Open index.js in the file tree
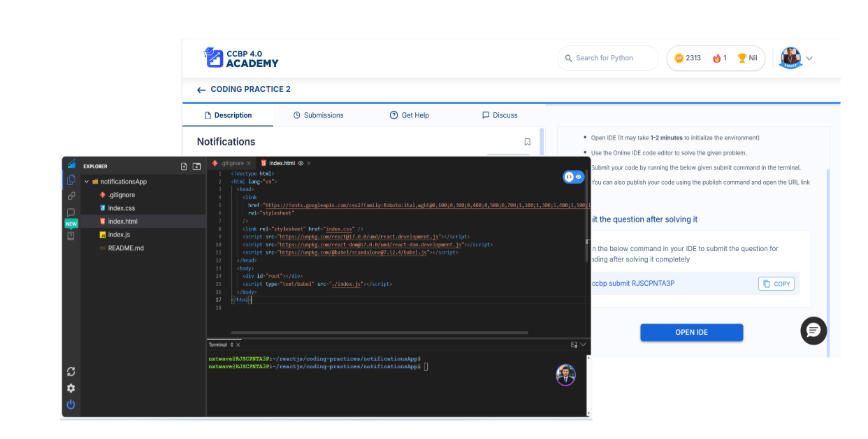Screen dimensions: 868x439 coord(143,235)
